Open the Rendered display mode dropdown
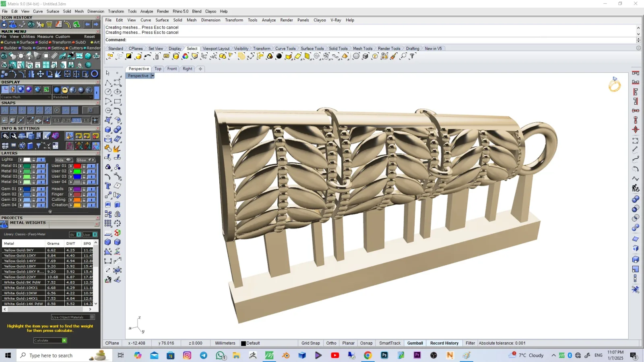 pyautogui.click(x=73, y=97)
